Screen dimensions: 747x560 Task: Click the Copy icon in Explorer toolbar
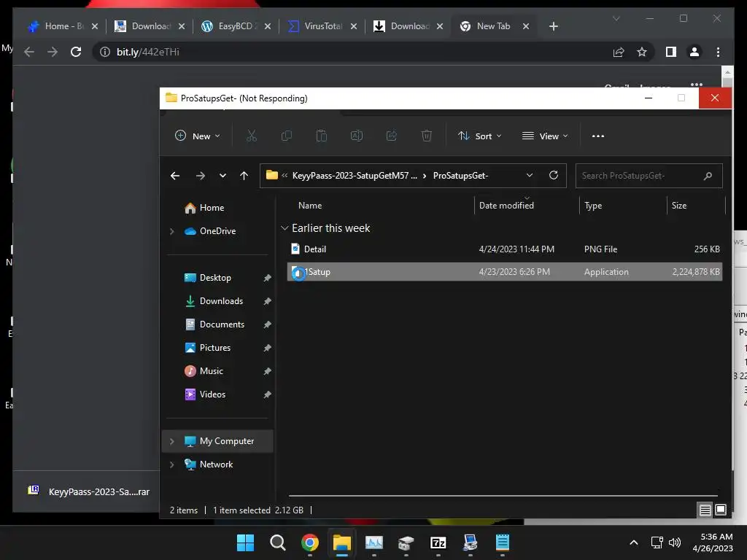pyautogui.click(x=286, y=136)
